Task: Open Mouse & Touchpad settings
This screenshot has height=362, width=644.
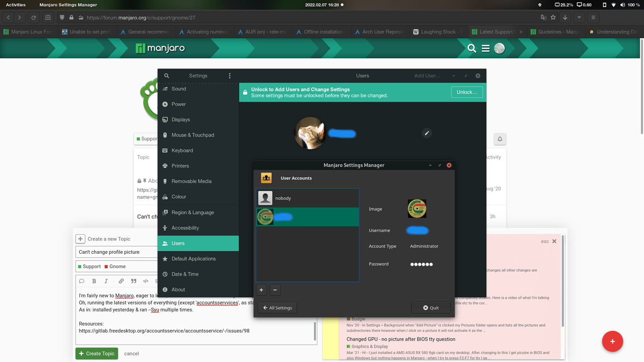Action: (x=198, y=135)
